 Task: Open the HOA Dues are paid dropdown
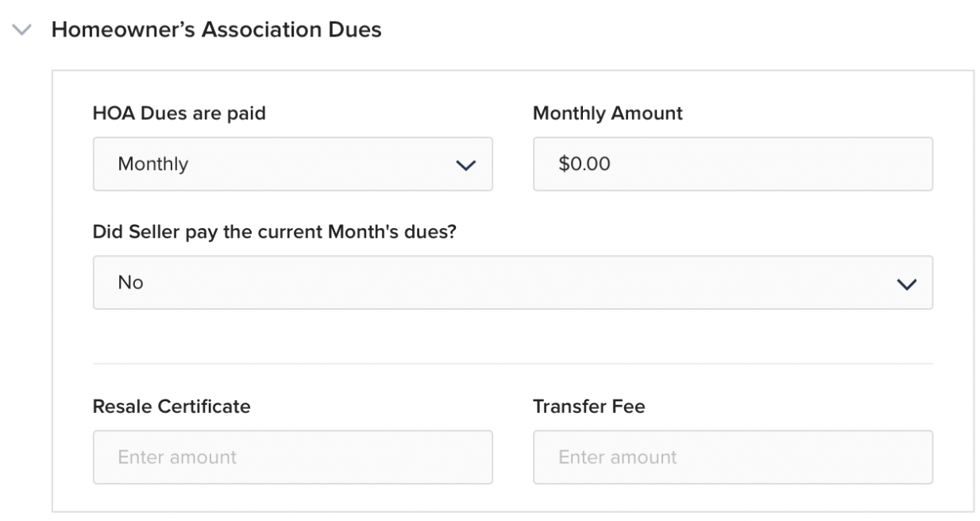[292, 164]
